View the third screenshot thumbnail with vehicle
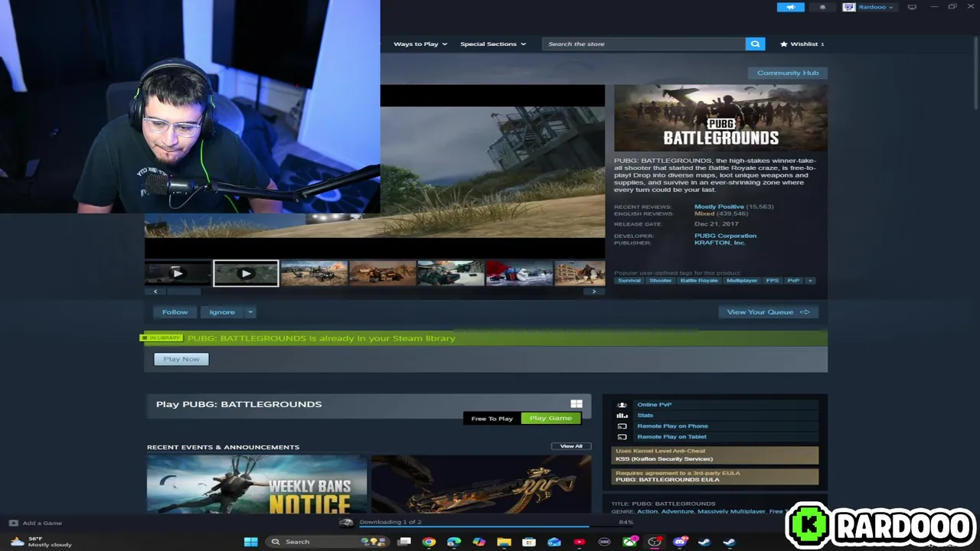980x551 pixels. 314,273
